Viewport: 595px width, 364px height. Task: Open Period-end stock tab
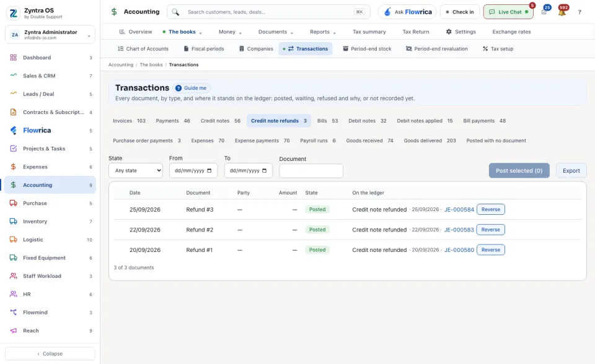click(x=367, y=49)
